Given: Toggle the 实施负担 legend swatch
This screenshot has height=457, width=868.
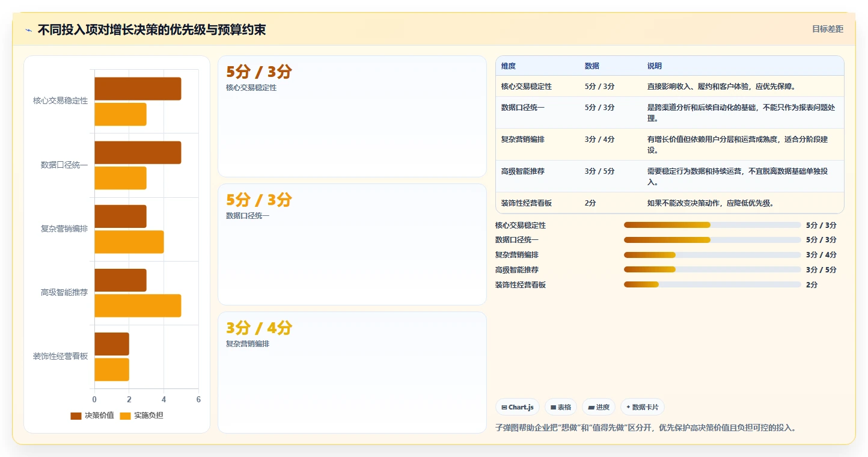Looking at the screenshot, I should point(125,416).
